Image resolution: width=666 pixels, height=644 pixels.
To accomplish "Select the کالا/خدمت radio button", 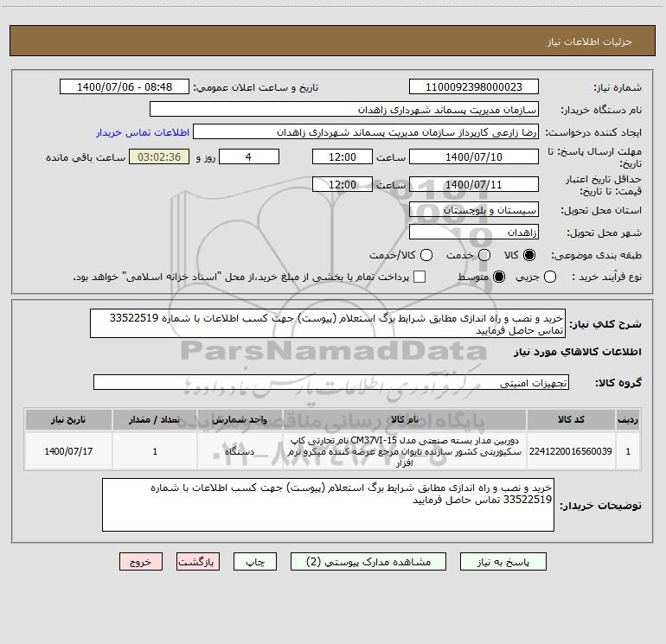I will click(x=426, y=255).
